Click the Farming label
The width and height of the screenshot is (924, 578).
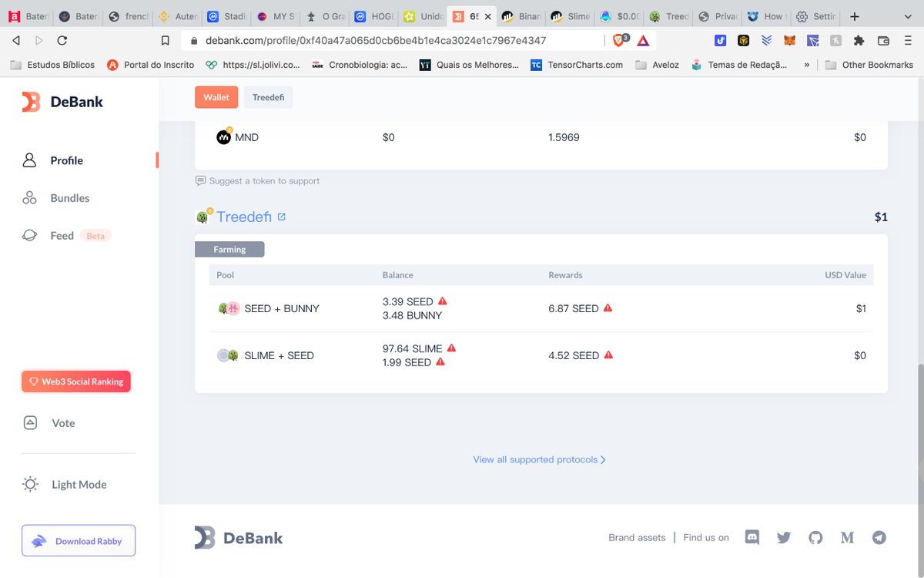click(229, 249)
